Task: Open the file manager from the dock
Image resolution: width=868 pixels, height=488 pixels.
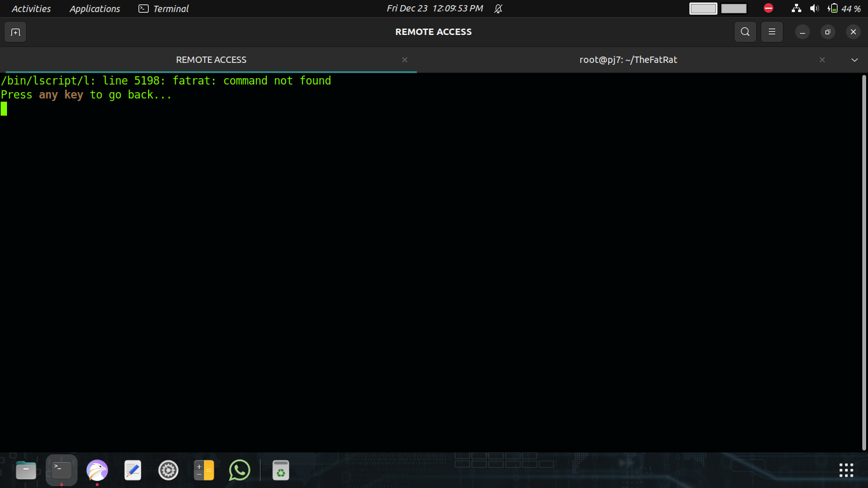Action: pos(25,470)
